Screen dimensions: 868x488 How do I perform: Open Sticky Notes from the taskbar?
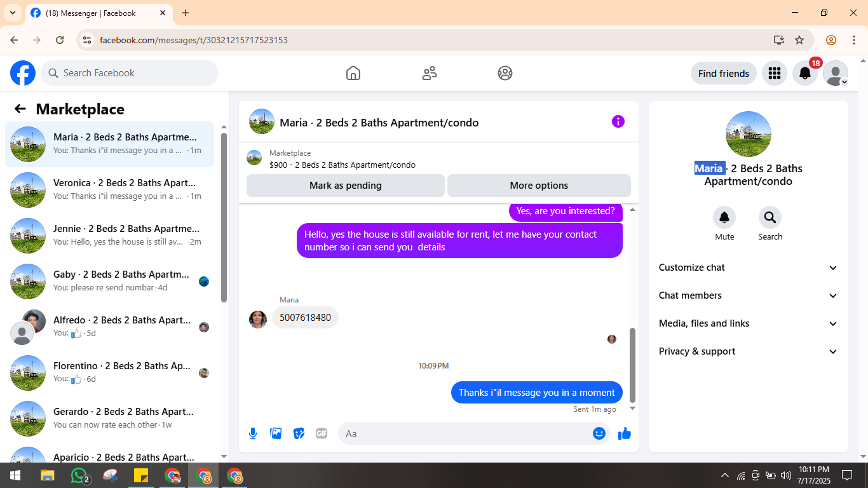pyautogui.click(x=141, y=475)
